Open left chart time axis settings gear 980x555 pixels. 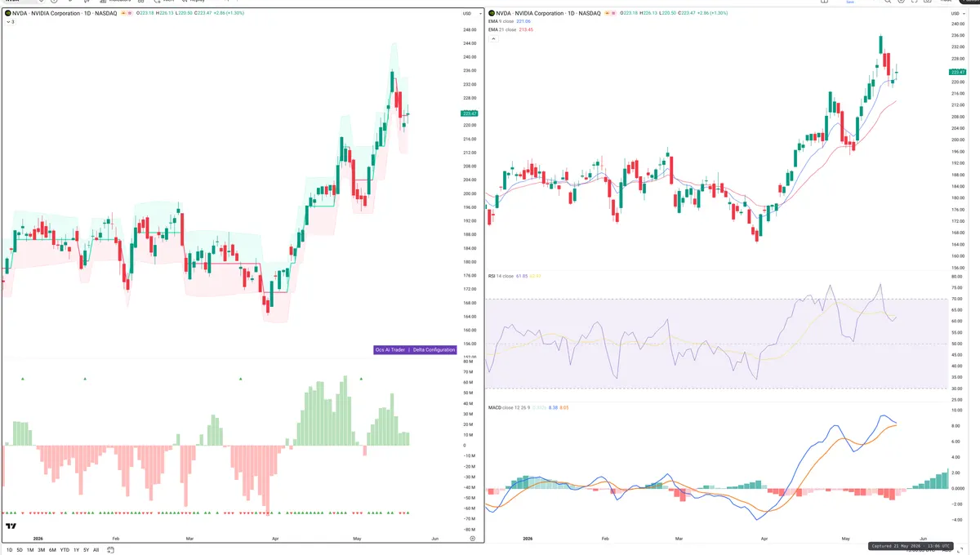[x=472, y=539]
